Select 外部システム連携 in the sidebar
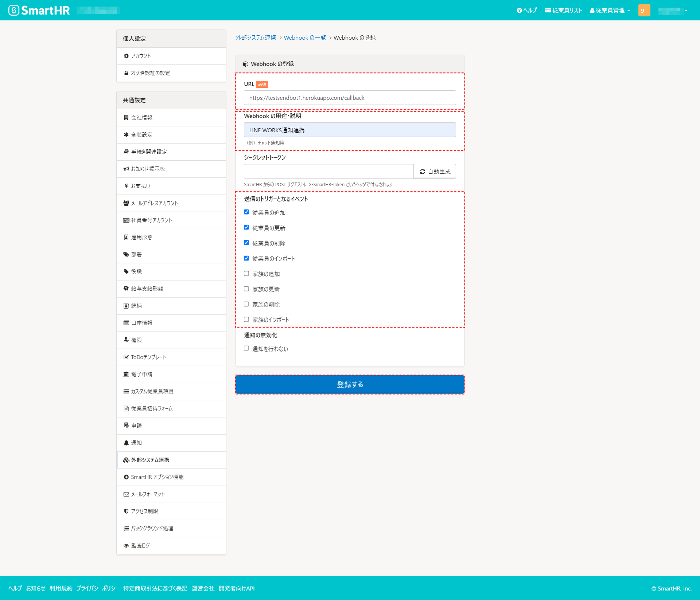Viewport: 700px width, 600px height. click(x=151, y=460)
